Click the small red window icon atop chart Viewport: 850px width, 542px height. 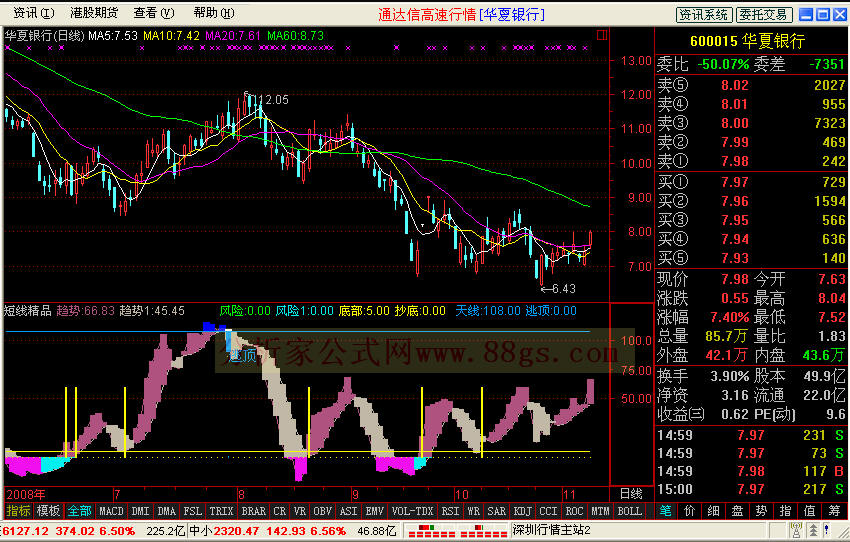[602, 35]
